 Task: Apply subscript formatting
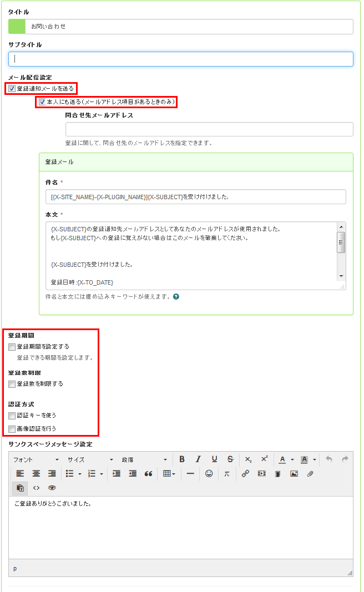click(248, 459)
